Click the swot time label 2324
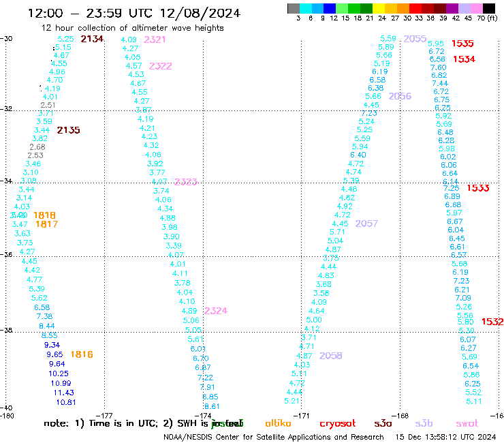 pos(216,311)
